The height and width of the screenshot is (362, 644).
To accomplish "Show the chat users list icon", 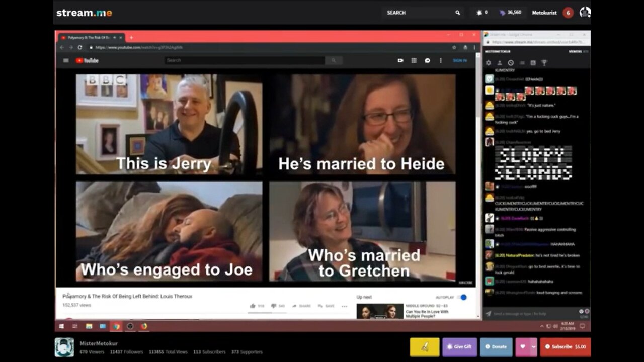I will 500,63.
